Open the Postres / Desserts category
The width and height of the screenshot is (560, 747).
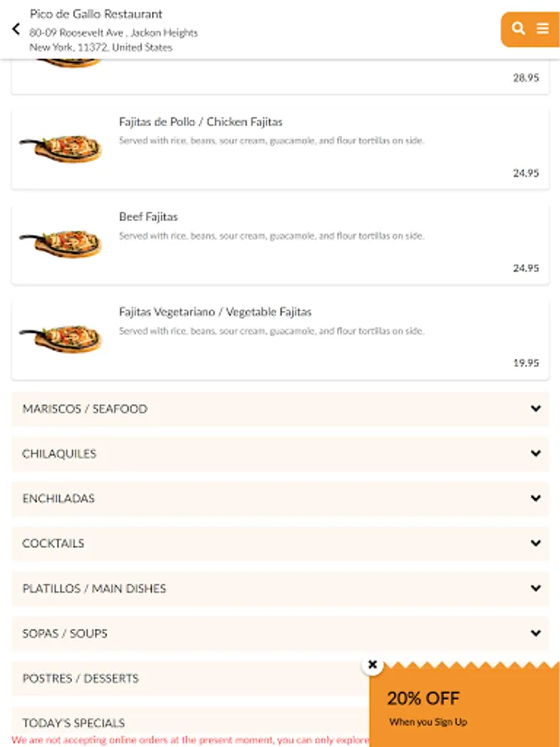pyautogui.click(x=80, y=678)
